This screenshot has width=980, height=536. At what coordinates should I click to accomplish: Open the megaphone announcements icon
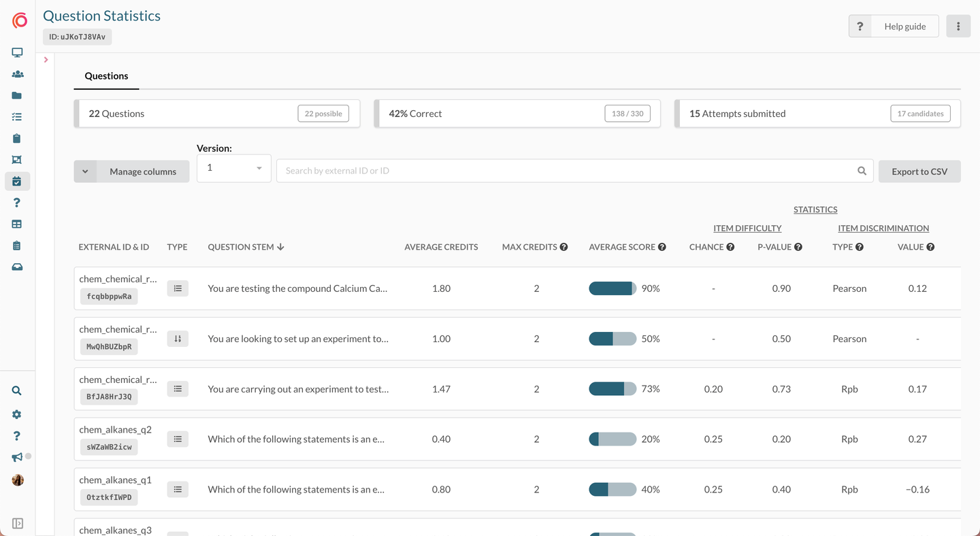pos(17,458)
